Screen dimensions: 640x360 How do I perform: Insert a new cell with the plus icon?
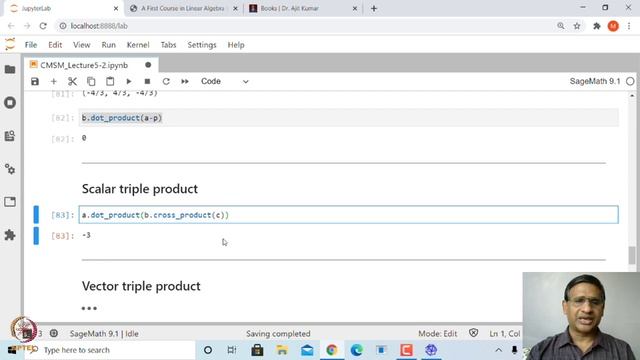53,82
